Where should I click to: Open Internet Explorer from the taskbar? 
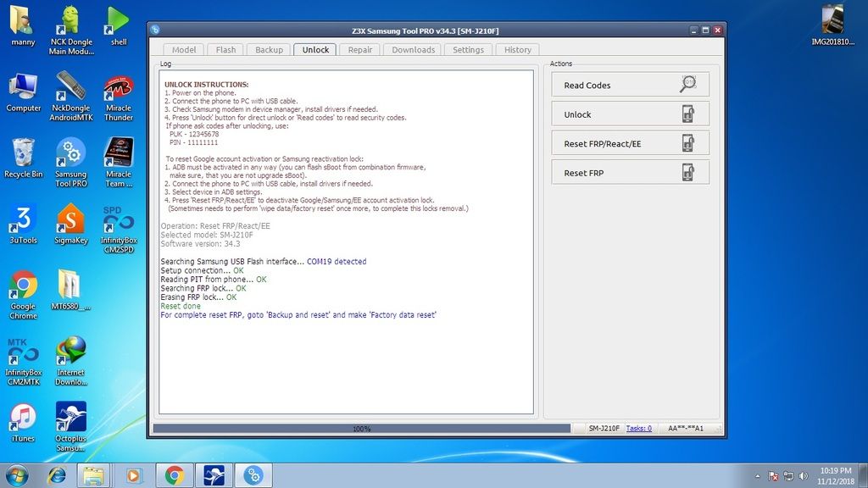click(57, 475)
